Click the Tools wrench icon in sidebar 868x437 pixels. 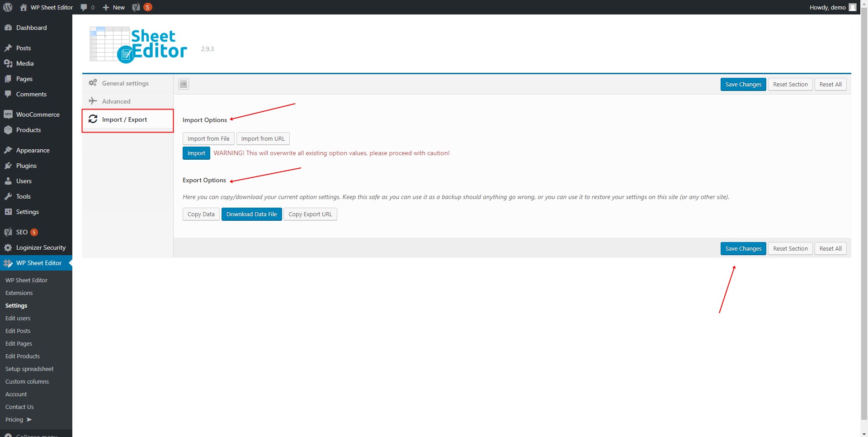coord(9,196)
